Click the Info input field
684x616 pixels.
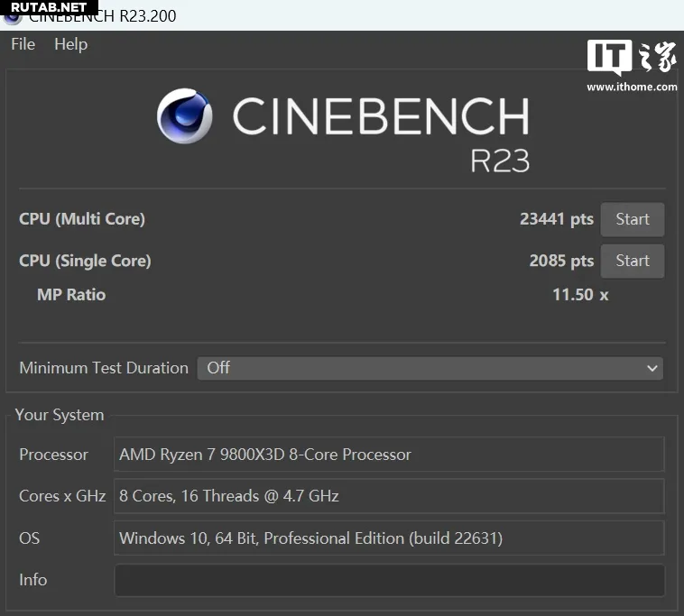click(x=389, y=580)
